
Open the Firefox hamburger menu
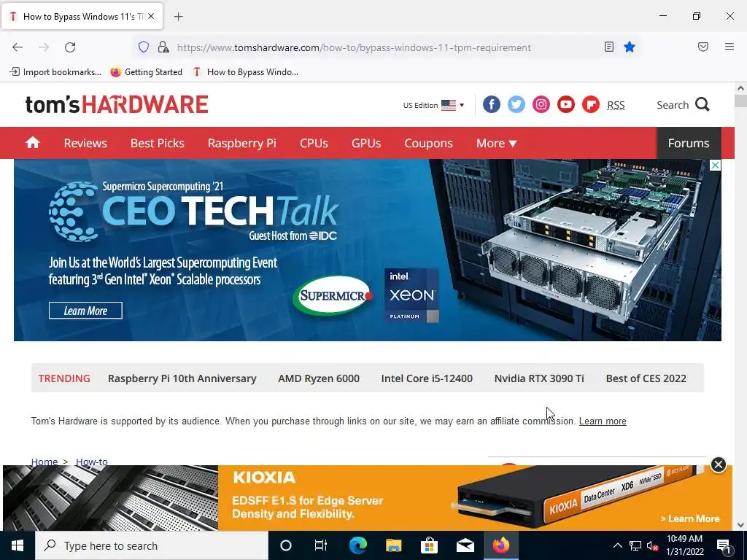click(729, 47)
